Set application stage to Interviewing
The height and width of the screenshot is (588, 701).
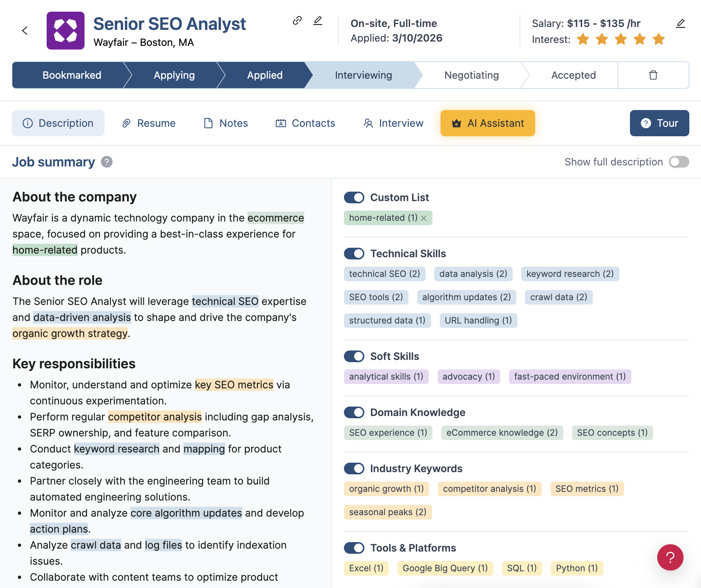pyautogui.click(x=363, y=75)
